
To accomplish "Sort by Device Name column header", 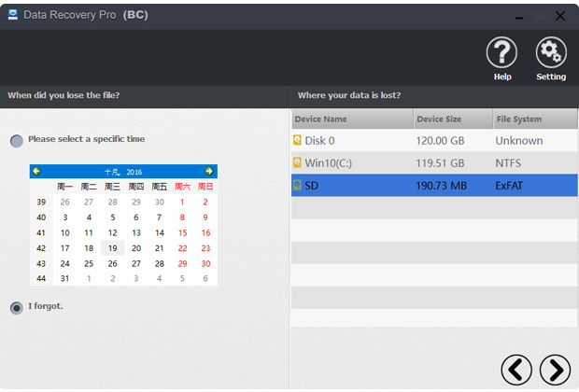I will 352,119.
